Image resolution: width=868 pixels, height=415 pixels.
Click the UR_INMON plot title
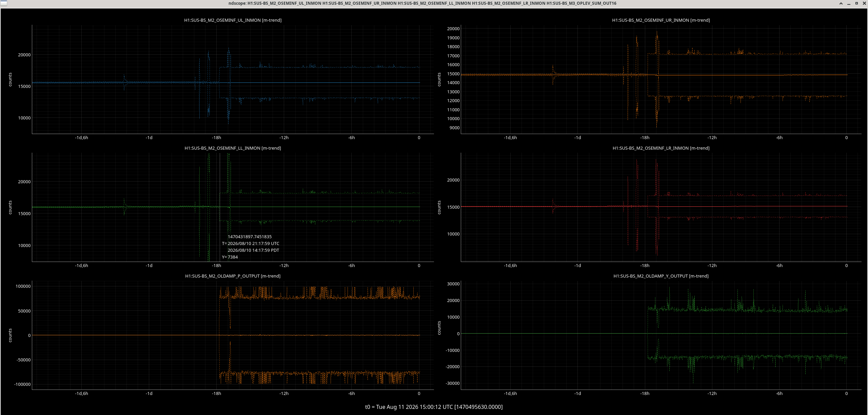(x=661, y=20)
